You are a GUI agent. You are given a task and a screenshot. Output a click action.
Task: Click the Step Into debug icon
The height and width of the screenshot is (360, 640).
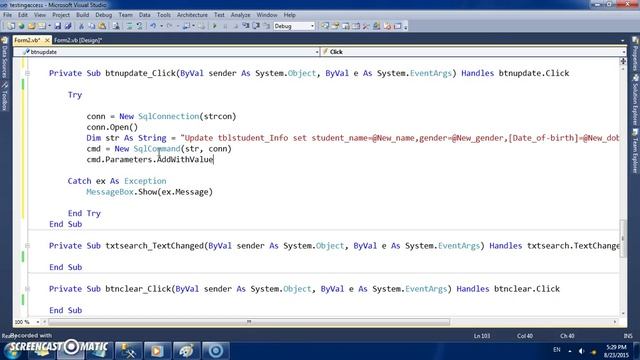pos(245,26)
